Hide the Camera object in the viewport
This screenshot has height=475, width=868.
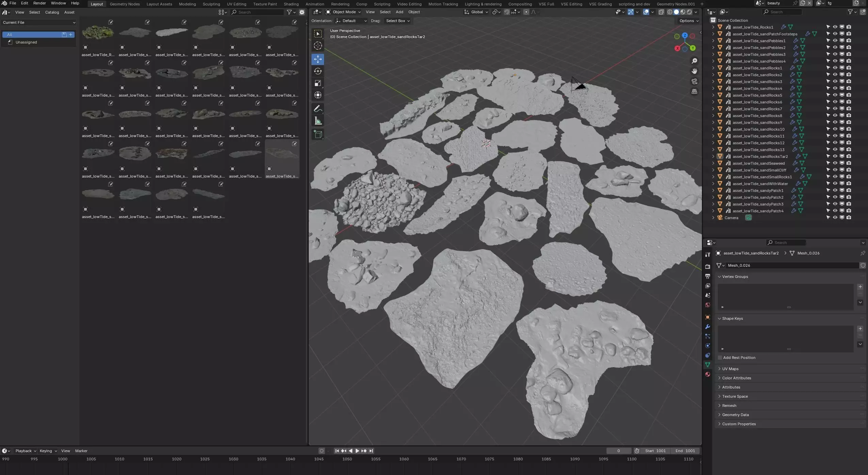[x=835, y=217]
